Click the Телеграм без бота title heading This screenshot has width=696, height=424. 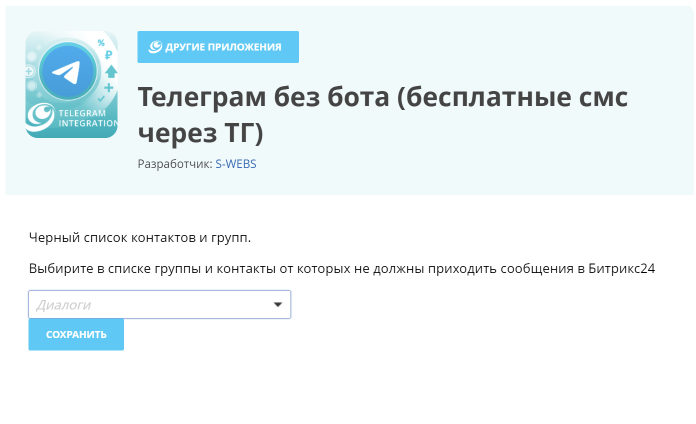tap(383, 115)
